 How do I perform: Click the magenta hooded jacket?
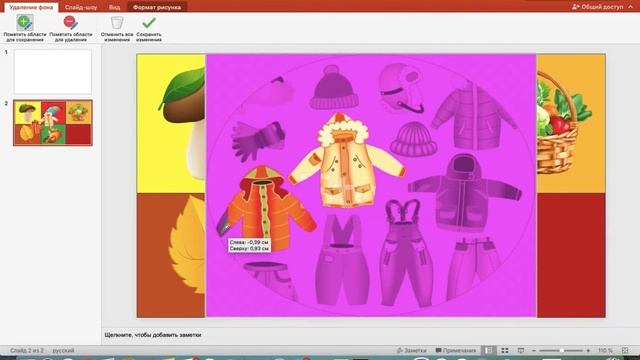(x=464, y=192)
